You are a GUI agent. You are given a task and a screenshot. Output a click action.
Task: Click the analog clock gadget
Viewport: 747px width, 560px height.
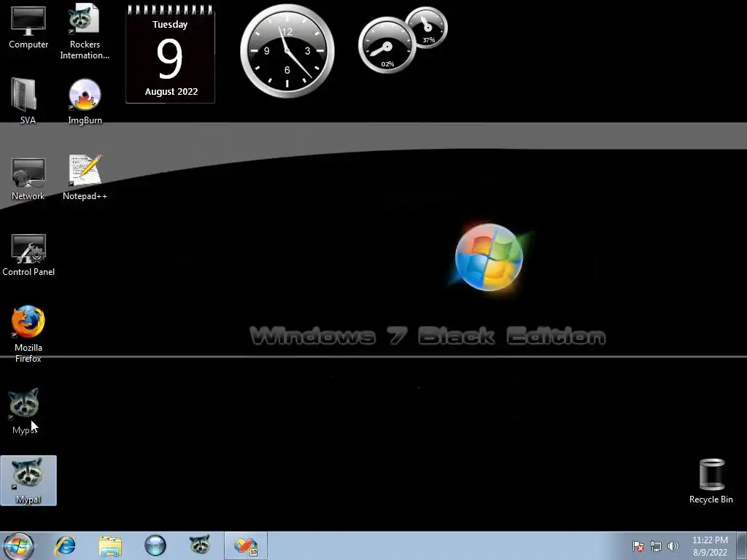tap(287, 51)
